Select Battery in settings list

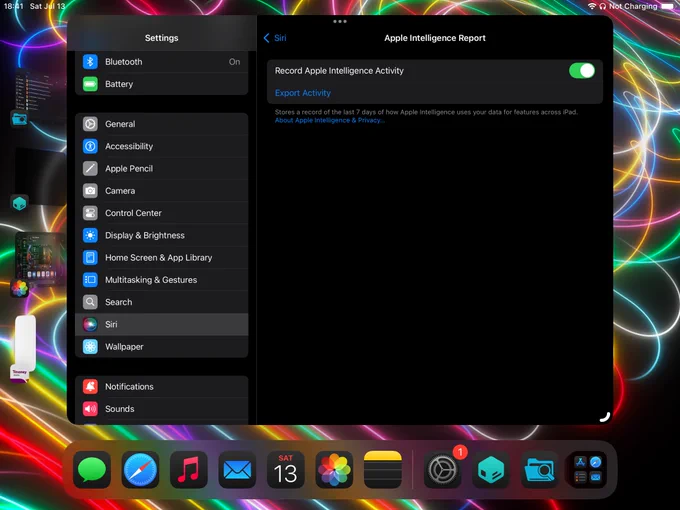click(161, 84)
